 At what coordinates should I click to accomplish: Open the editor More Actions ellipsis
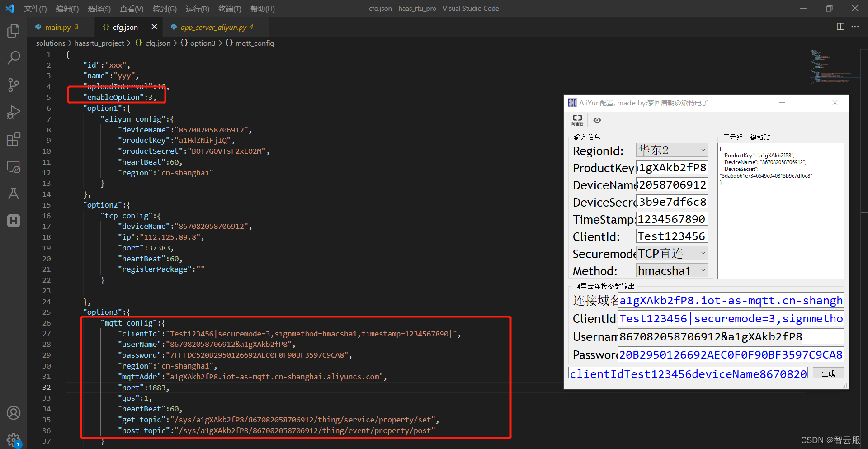(x=855, y=27)
